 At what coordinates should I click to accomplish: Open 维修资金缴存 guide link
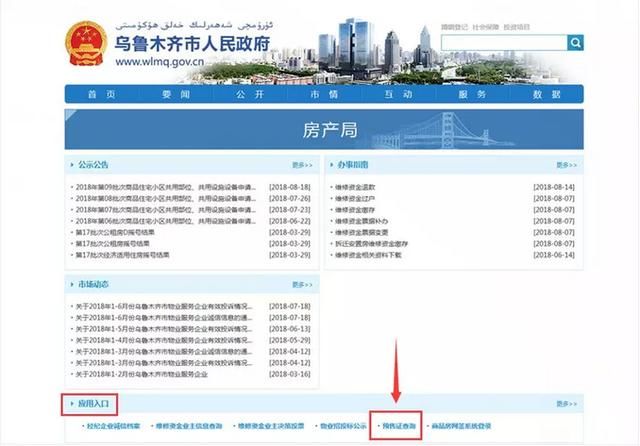tap(355, 210)
